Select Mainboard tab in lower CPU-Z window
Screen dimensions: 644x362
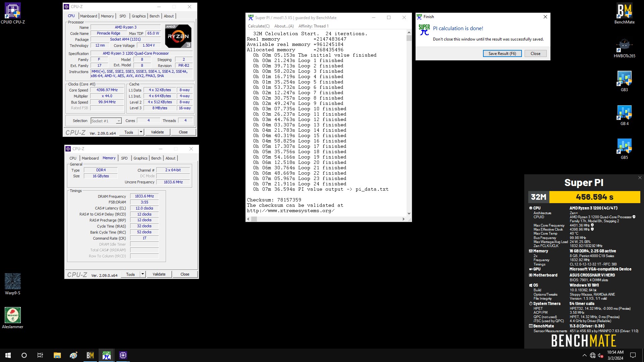click(x=90, y=158)
